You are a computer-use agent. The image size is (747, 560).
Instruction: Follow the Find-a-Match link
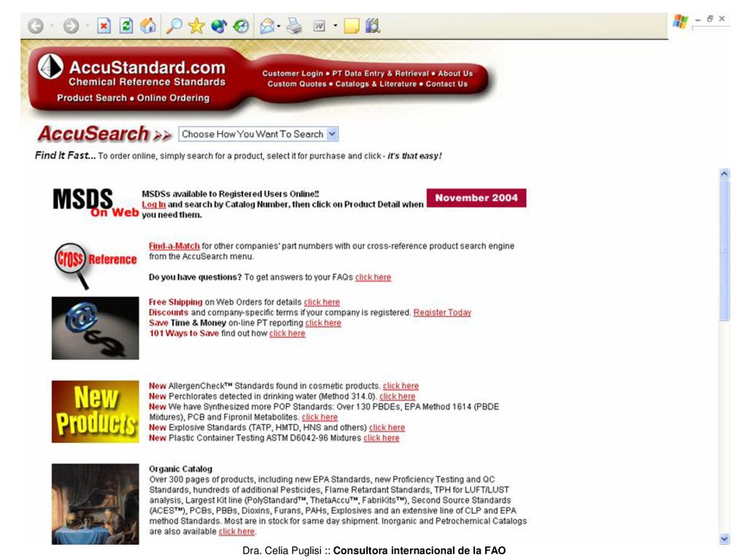coord(174,246)
